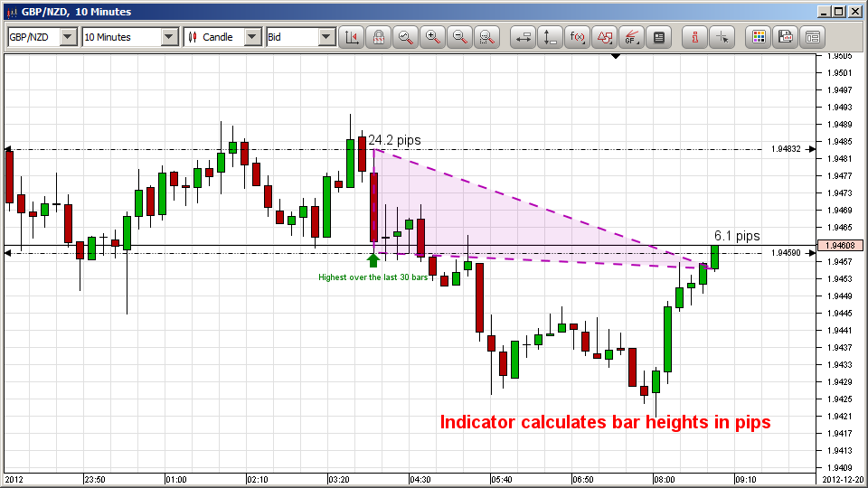
Task: Select the crosshair cursor tool
Action: click(722, 37)
